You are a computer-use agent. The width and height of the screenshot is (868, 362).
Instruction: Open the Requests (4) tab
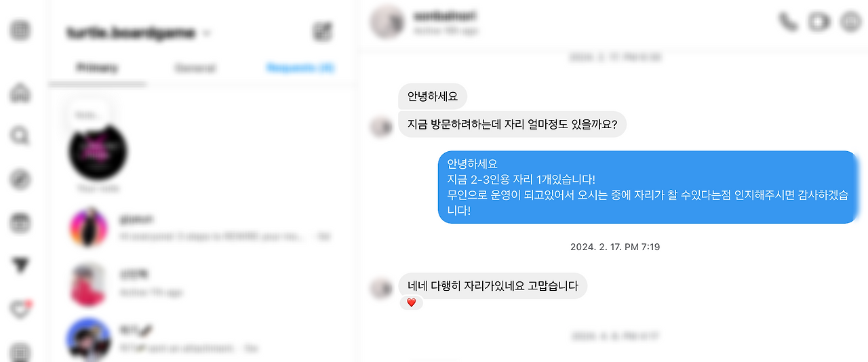[301, 68]
